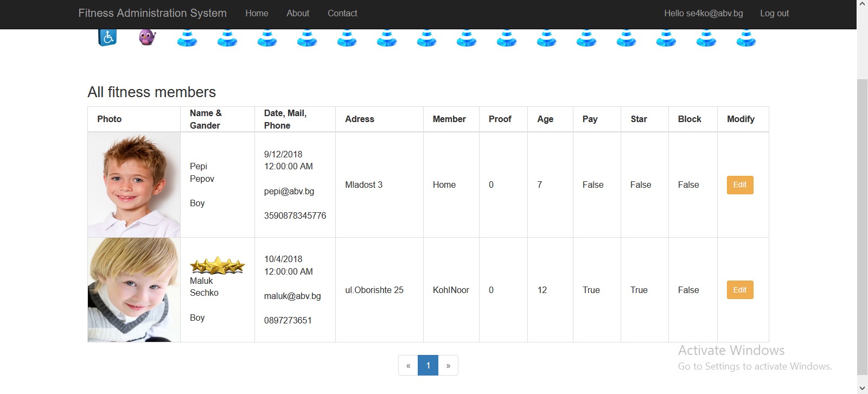Click phone number 3590878345776
The height and width of the screenshot is (394, 868).
tap(295, 215)
